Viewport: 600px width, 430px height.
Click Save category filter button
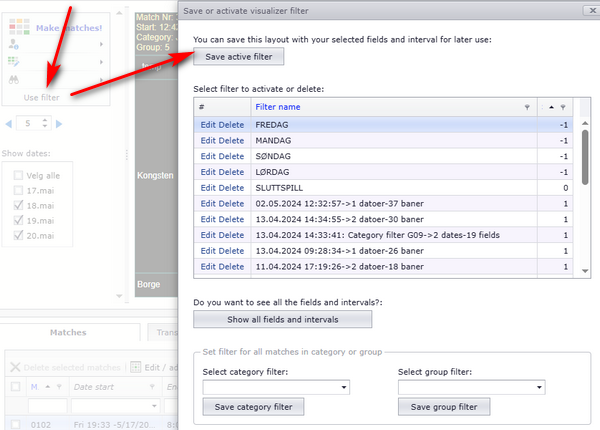tap(253, 407)
